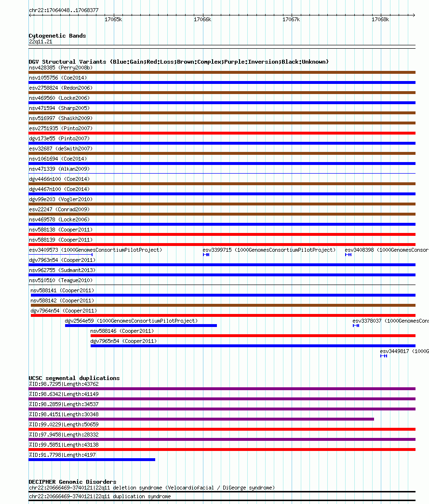Click the 17068k ruler position marker
This screenshot has height=504, width=429.
coord(380,20)
